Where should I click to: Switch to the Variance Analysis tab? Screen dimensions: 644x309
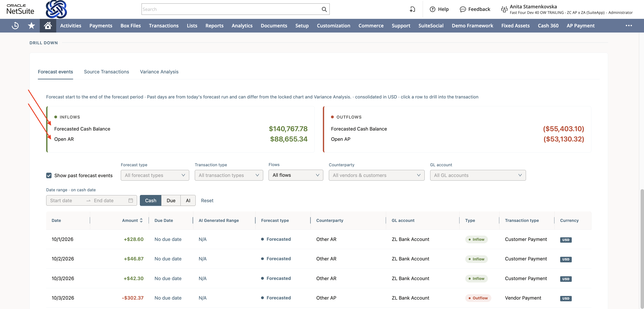(159, 72)
